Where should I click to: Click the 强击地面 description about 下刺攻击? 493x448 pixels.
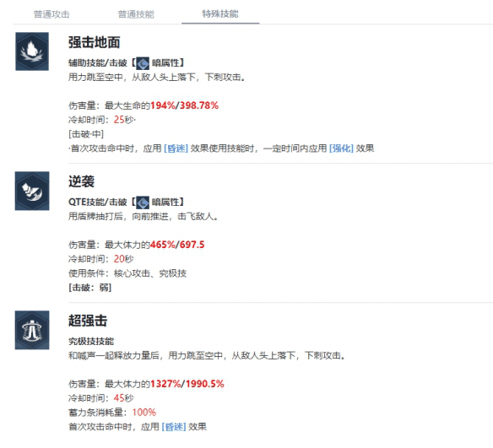(x=156, y=78)
